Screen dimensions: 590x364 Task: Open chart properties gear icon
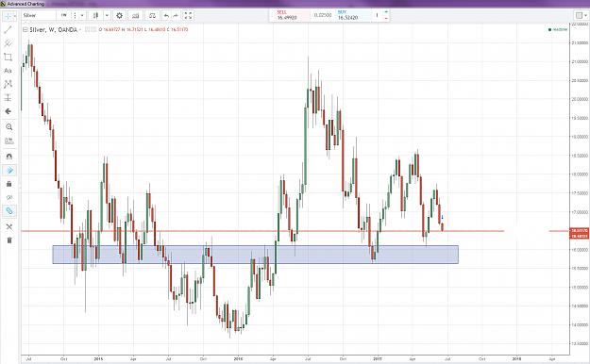click(119, 15)
